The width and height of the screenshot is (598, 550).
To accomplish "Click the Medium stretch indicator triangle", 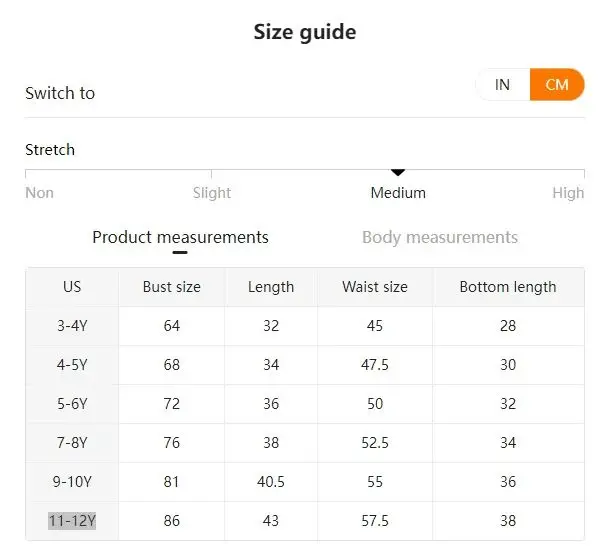I will [x=398, y=172].
